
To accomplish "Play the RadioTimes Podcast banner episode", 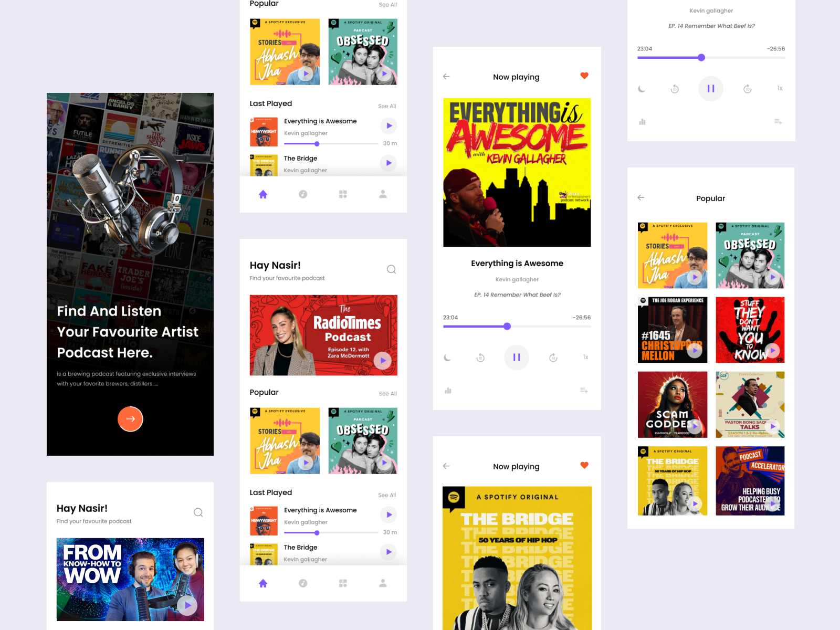I will click(383, 360).
